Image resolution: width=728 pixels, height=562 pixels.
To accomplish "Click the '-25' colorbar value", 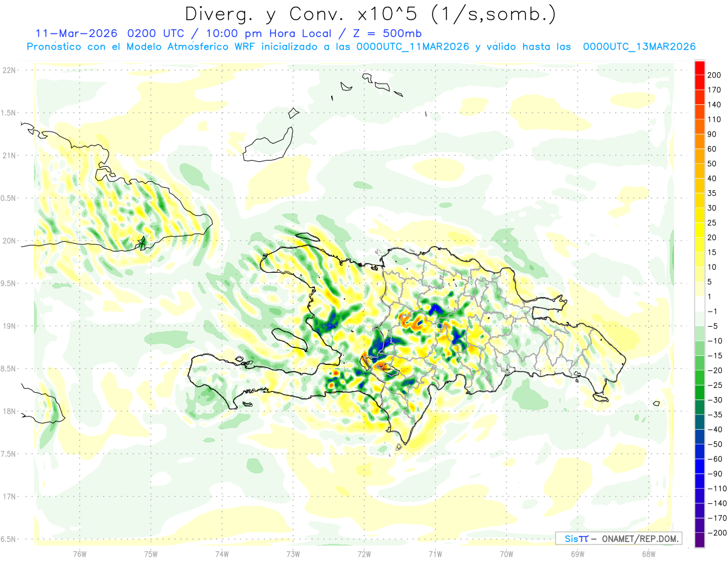I will click(715, 385).
